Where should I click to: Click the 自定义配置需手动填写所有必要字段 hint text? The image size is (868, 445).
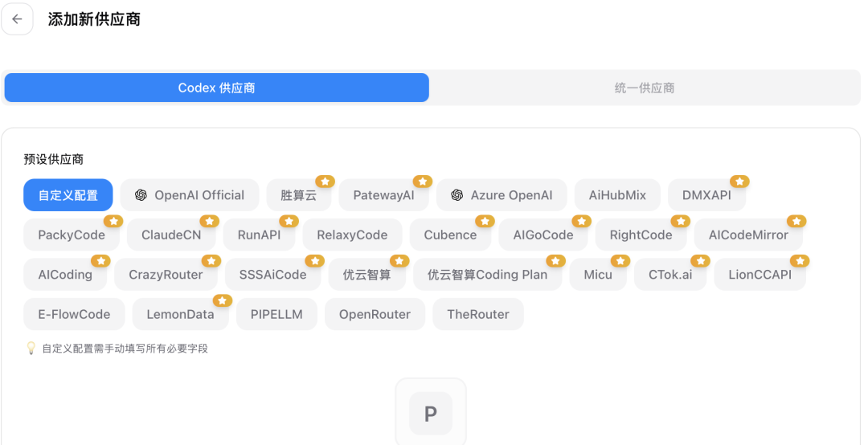(x=125, y=349)
